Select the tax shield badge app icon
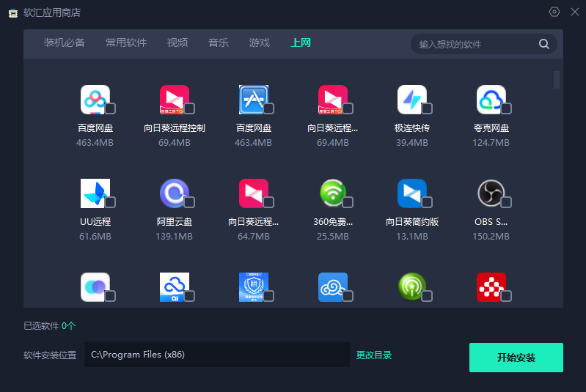The width and height of the screenshot is (586, 392). [254, 287]
